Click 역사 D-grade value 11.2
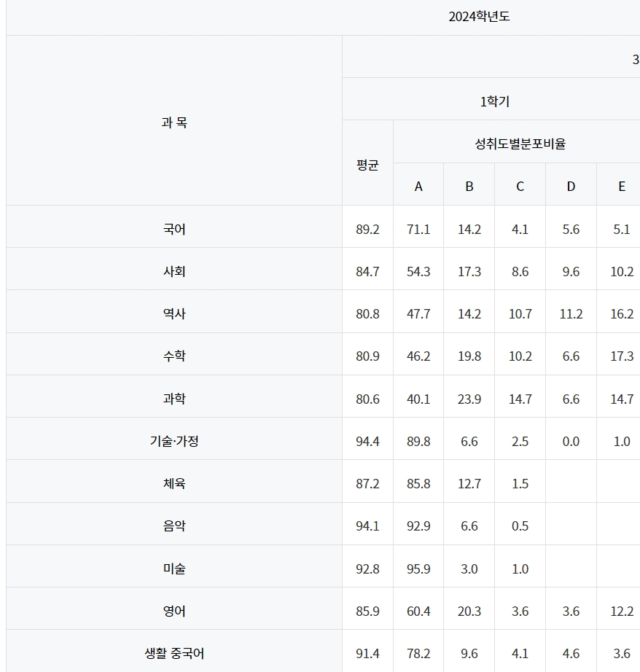This screenshot has width=640, height=672. click(x=571, y=313)
